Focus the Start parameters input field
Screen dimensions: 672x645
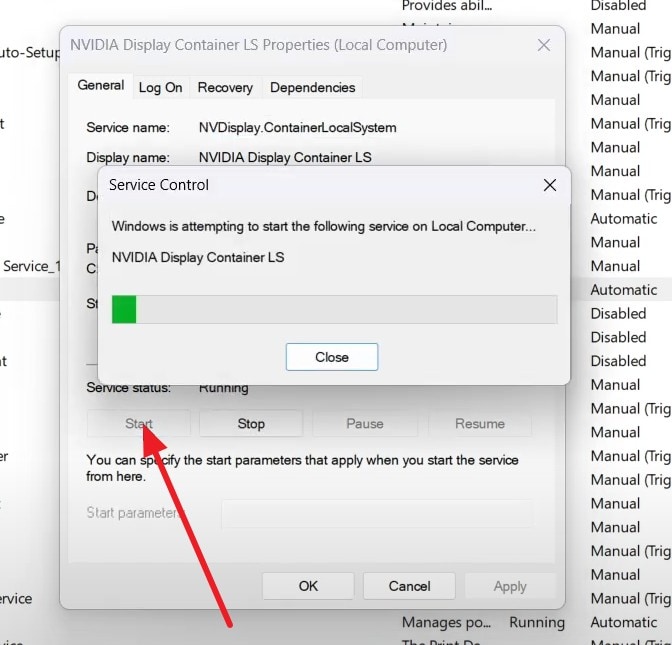point(377,513)
